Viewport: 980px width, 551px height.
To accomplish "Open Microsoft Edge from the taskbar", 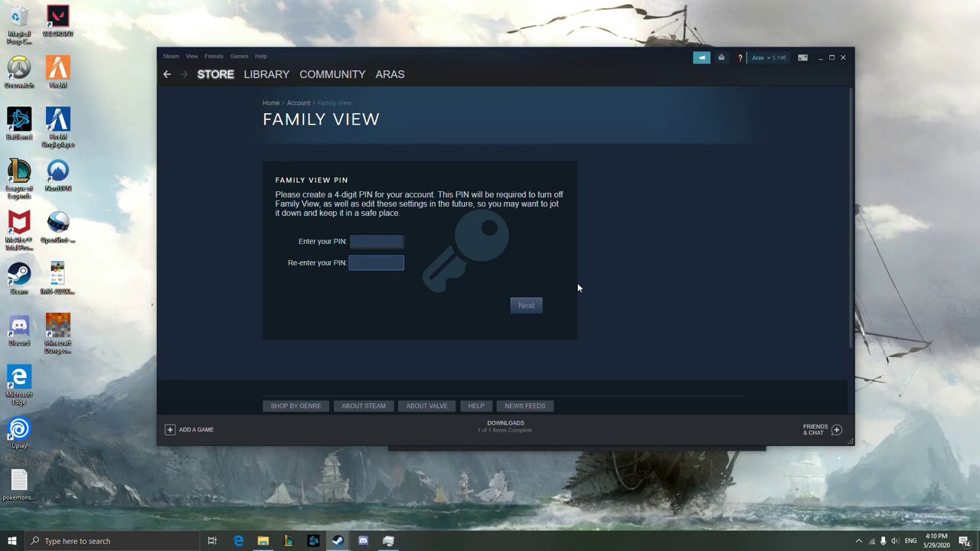I will [x=239, y=541].
